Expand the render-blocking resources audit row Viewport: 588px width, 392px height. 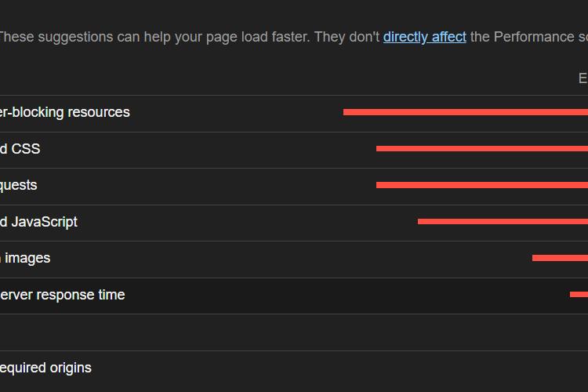point(65,112)
